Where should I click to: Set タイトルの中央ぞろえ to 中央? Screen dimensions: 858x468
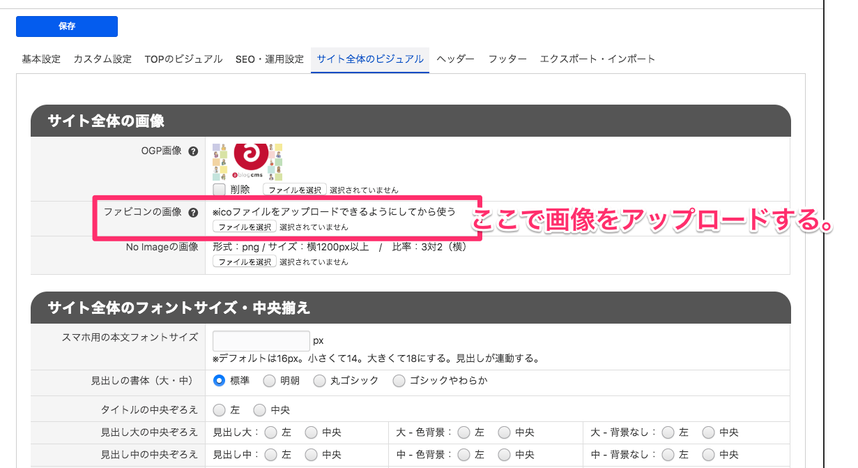260,409
